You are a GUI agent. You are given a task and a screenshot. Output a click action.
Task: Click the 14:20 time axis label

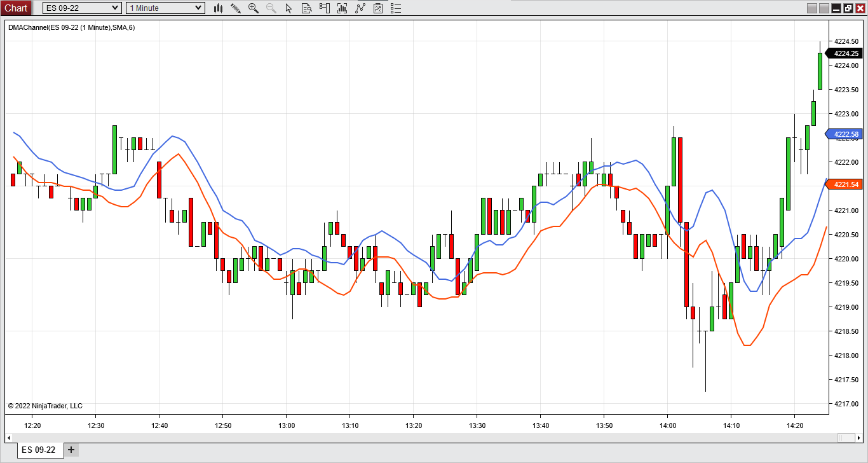tap(795, 425)
